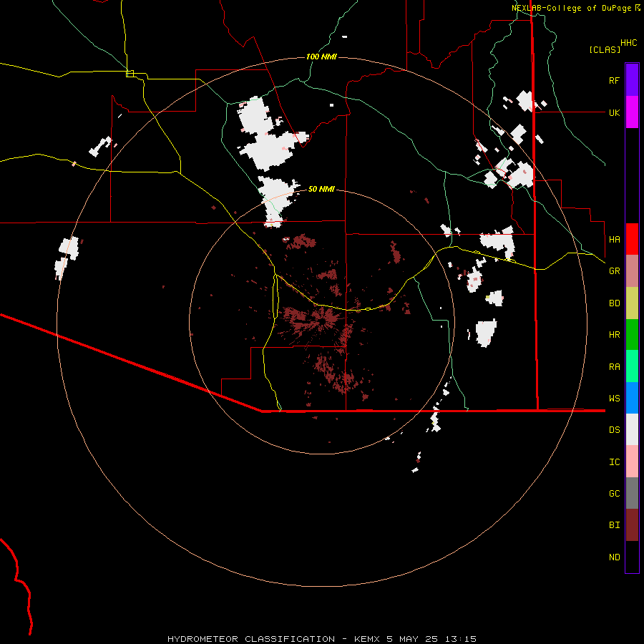Click the NEXLAB-College of DuPage credit text
Viewport: 644px width, 644px height.
tap(575, 8)
